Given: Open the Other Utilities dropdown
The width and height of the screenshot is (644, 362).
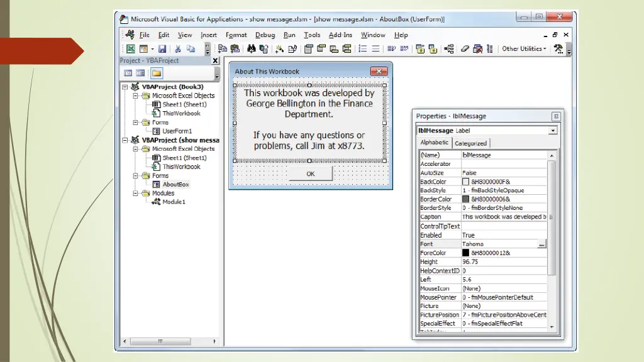Looking at the screenshot, I should (524, 48).
